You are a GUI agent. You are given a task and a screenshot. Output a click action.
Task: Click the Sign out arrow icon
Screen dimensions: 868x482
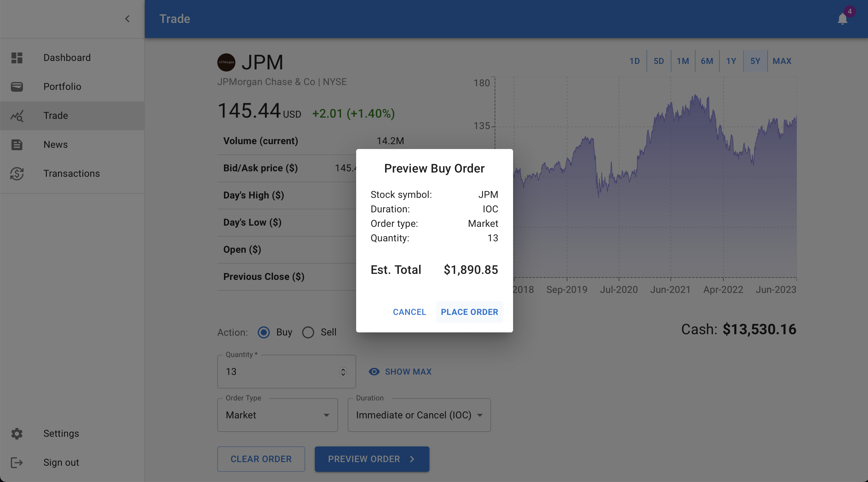[x=17, y=462]
